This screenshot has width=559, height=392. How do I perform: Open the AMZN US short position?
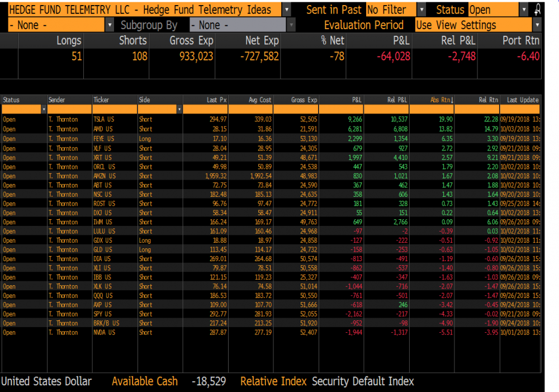click(x=105, y=176)
